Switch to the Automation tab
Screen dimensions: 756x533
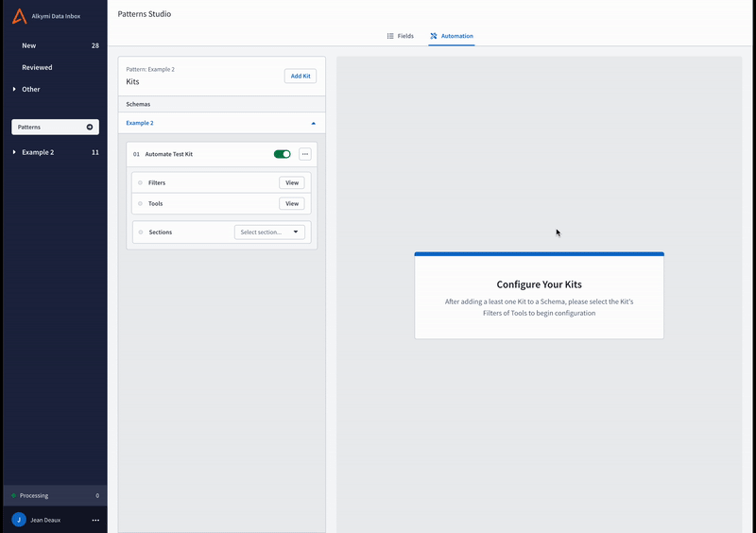click(452, 36)
